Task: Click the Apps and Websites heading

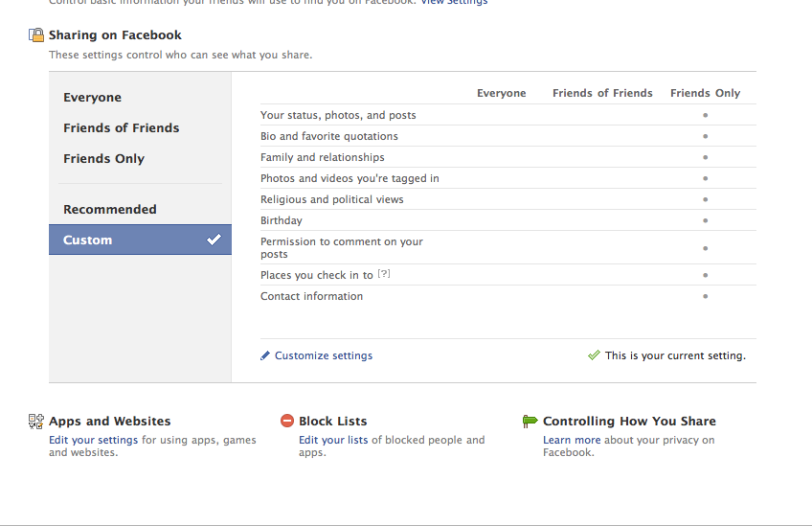Action: pos(110,422)
